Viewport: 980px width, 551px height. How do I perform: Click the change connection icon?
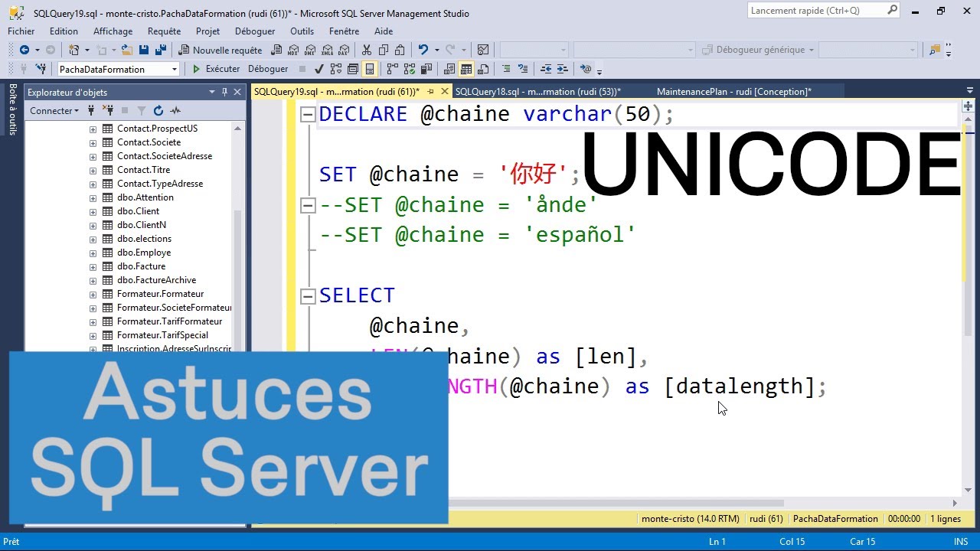[41, 69]
